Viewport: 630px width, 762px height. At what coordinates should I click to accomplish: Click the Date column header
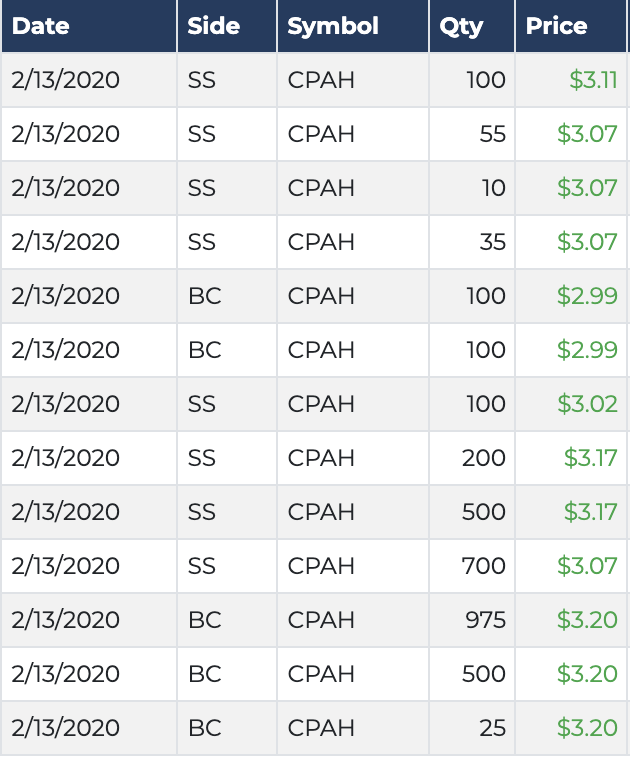[x=40, y=27]
